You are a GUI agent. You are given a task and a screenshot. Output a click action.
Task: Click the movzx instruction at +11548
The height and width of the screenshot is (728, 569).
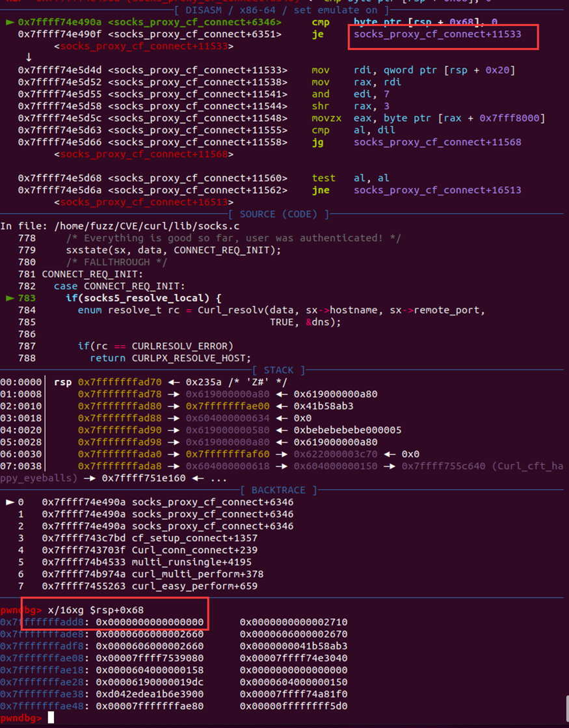[323, 118]
